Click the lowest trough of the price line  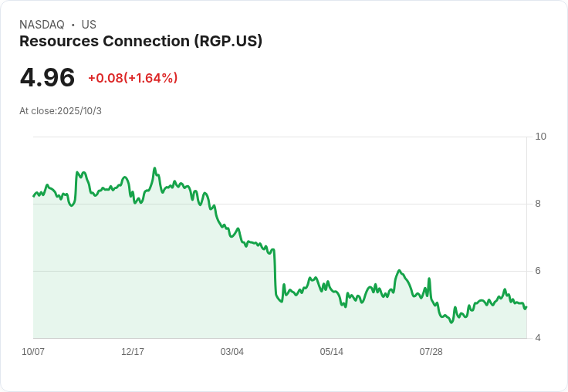tap(451, 323)
